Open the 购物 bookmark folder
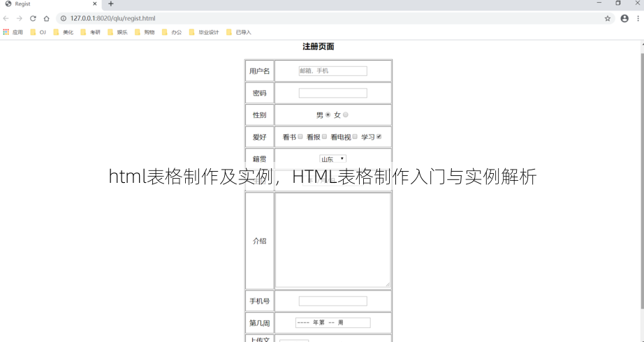 coord(145,32)
